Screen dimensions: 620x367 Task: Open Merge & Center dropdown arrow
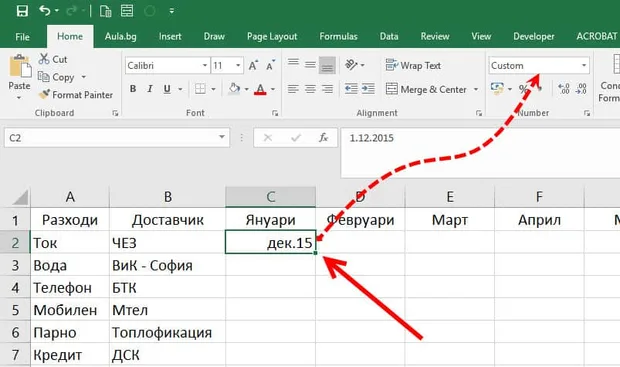476,89
